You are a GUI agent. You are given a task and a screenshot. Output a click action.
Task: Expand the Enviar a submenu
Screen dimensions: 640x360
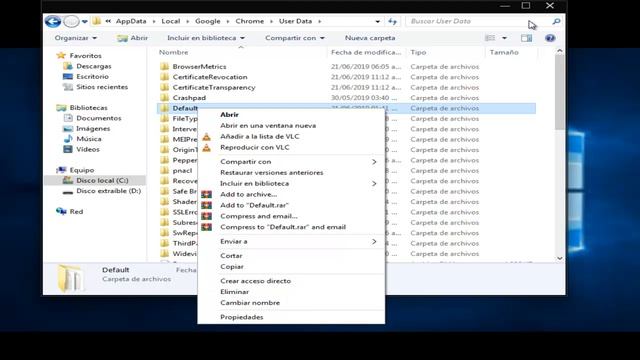[291, 242]
